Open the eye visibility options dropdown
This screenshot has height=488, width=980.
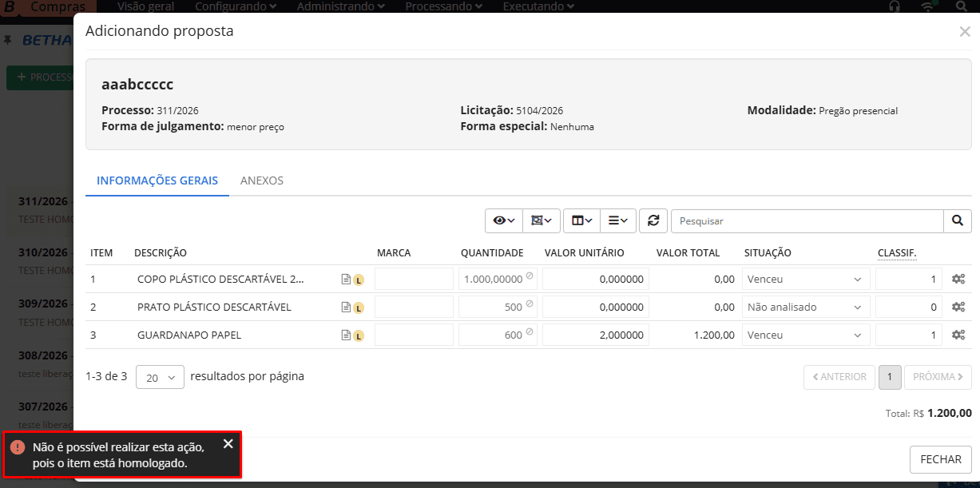pyautogui.click(x=504, y=220)
